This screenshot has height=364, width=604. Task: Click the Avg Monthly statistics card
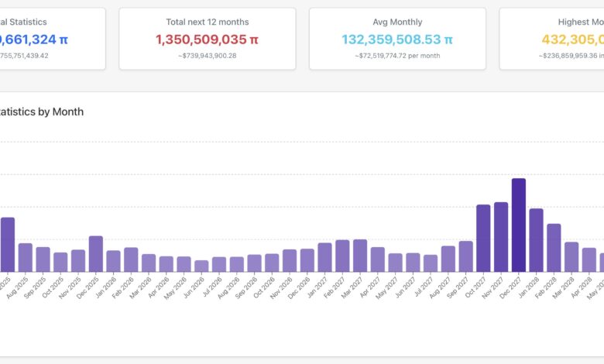coord(397,39)
